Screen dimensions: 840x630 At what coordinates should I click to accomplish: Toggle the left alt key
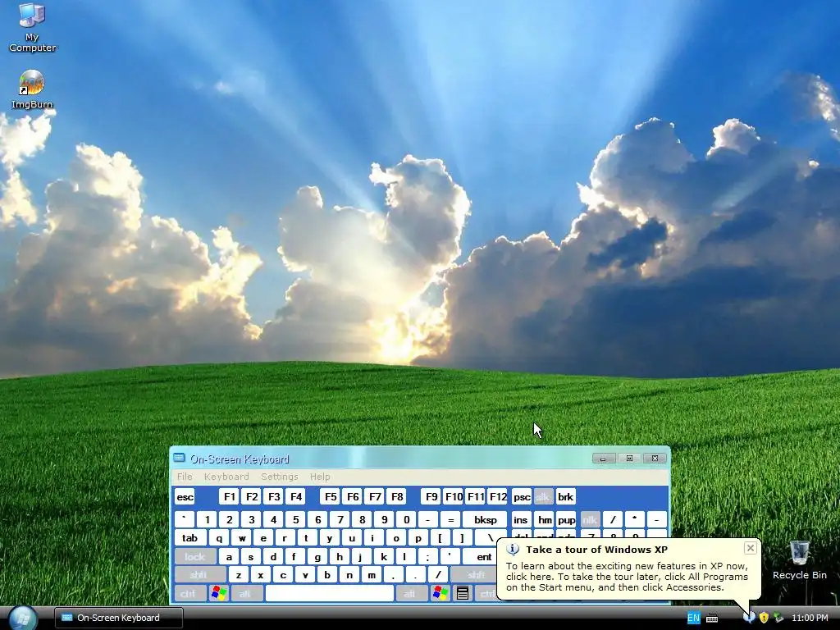tap(246, 593)
